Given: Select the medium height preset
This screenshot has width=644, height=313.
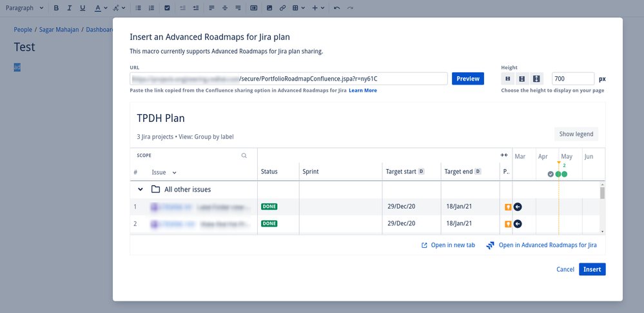Looking at the screenshot, I should click(x=522, y=79).
